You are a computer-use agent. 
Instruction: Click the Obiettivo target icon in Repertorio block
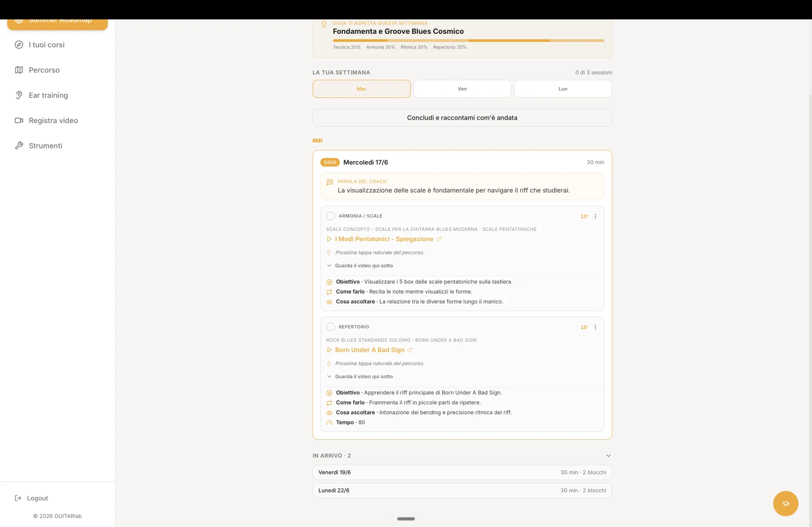tap(329, 393)
